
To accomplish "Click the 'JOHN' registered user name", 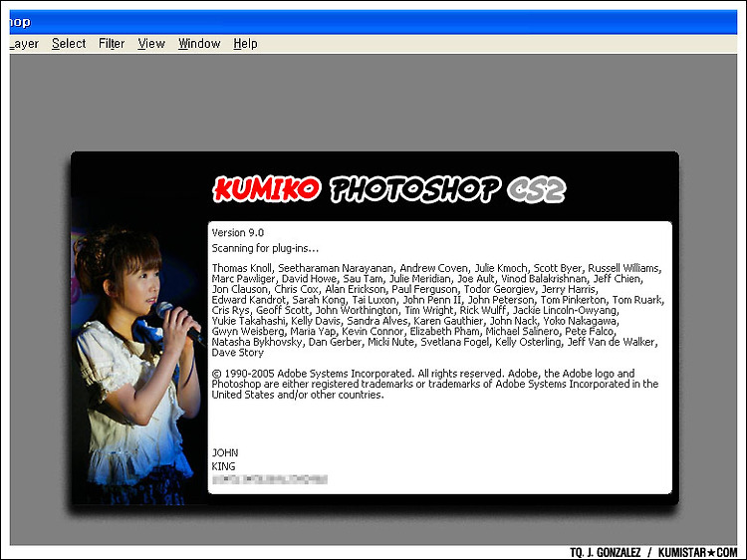I will click(x=225, y=452).
